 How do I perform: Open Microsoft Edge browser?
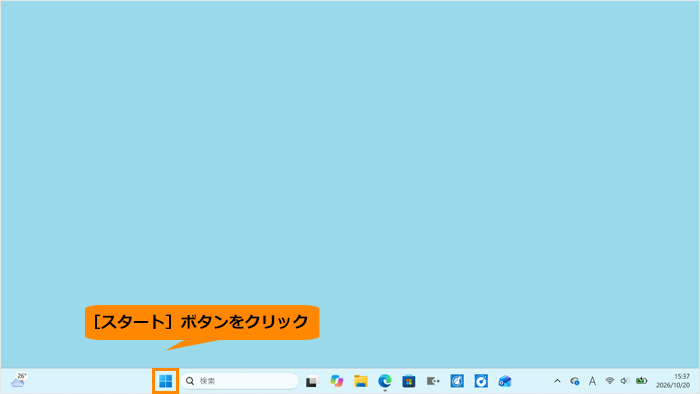pyautogui.click(x=385, y=381)
